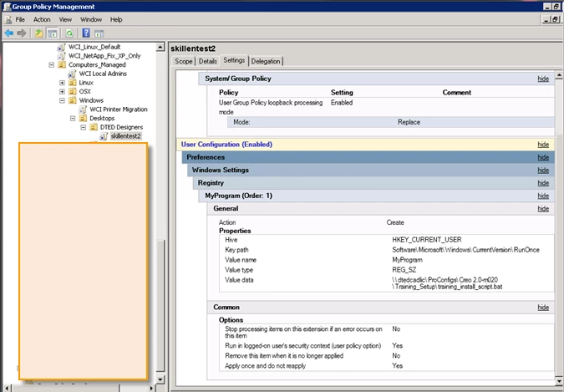The image size is (564, 392).
Task: Click the OSX OU folder icon
Action: coord(73,91)
